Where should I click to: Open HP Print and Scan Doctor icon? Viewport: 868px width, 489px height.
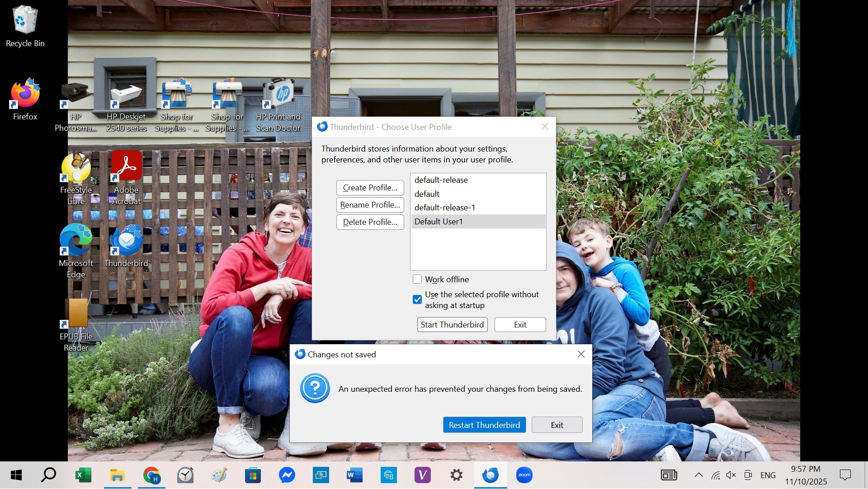pyautogui.click(x=278, y=94)
